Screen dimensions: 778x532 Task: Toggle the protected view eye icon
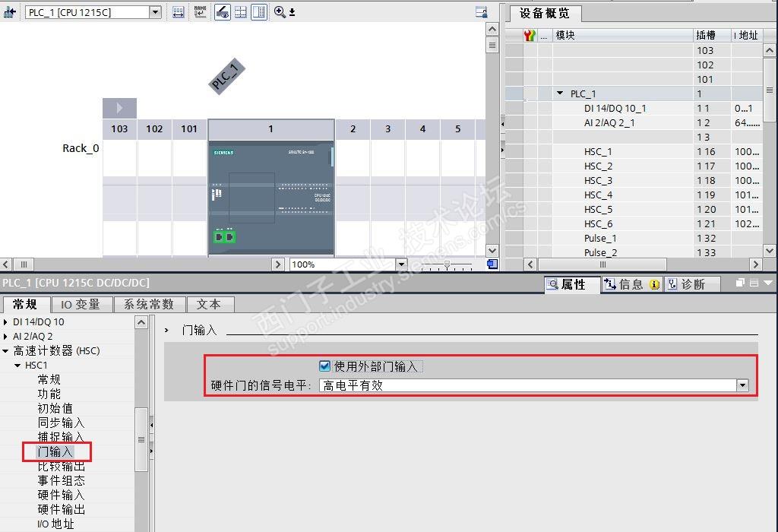[x=223, y=12]
